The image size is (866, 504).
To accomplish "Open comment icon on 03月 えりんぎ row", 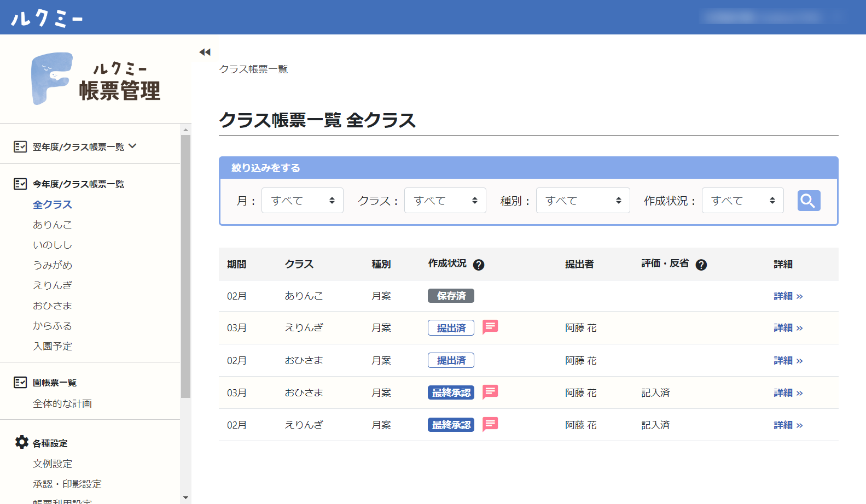I will [490, 327].
